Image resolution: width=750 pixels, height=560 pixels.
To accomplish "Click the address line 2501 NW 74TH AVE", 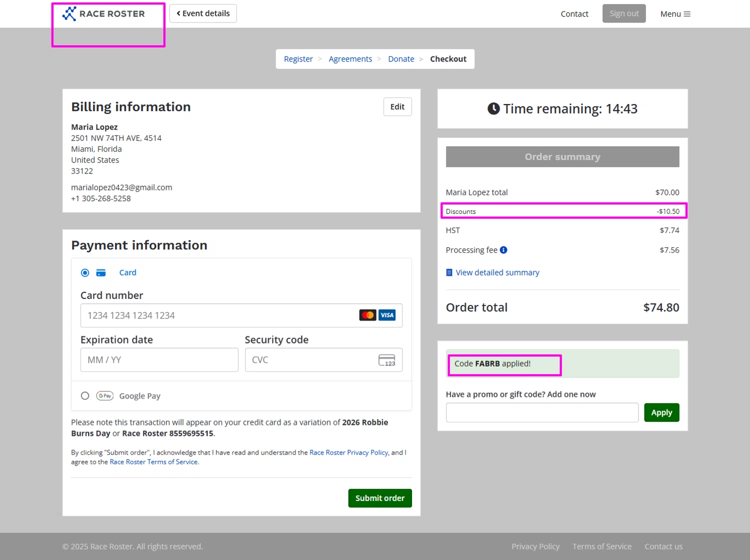I will click(x=116, y=138).
